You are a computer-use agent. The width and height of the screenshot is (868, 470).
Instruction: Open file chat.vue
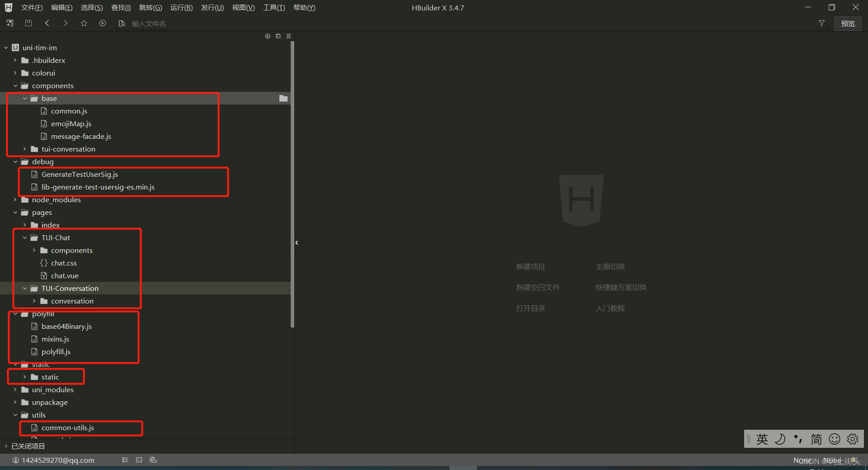point(65,275)
